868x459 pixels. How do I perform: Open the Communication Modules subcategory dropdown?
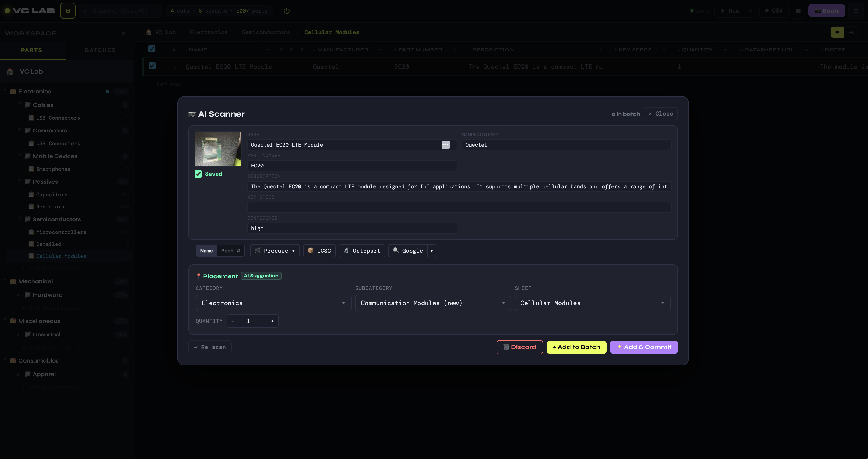433,303
